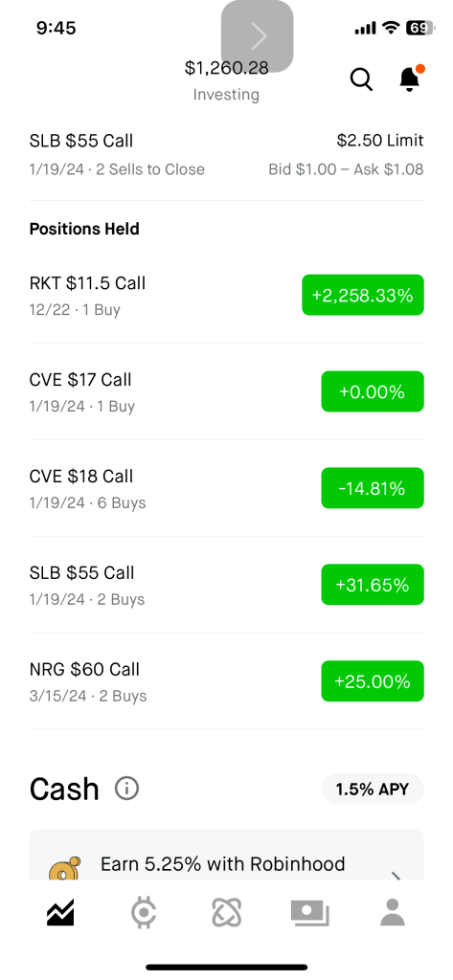Tap the 1.5% APY pill button
The height and width of the screenshot is (980, 453).
point(373,789)
